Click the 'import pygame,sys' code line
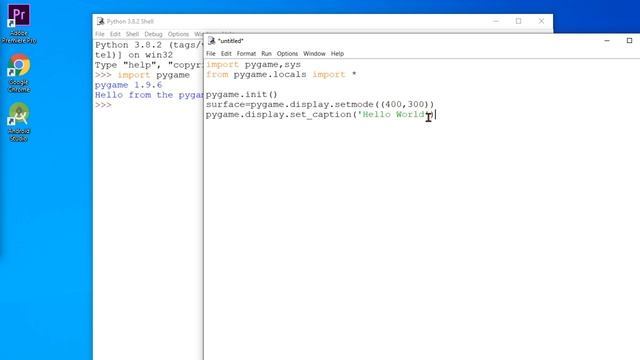The height and width of the screenshot is (360, 640). (x=253, y=64)
